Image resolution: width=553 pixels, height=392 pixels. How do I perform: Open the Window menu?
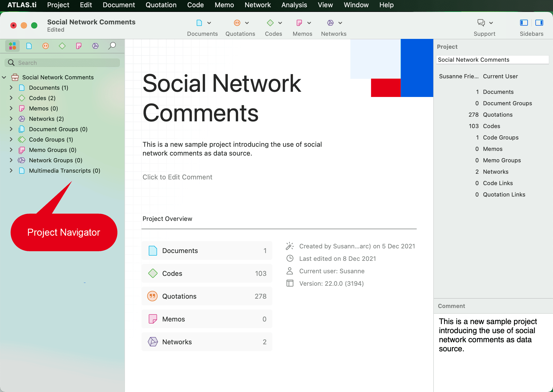click(x=356, y=5)
